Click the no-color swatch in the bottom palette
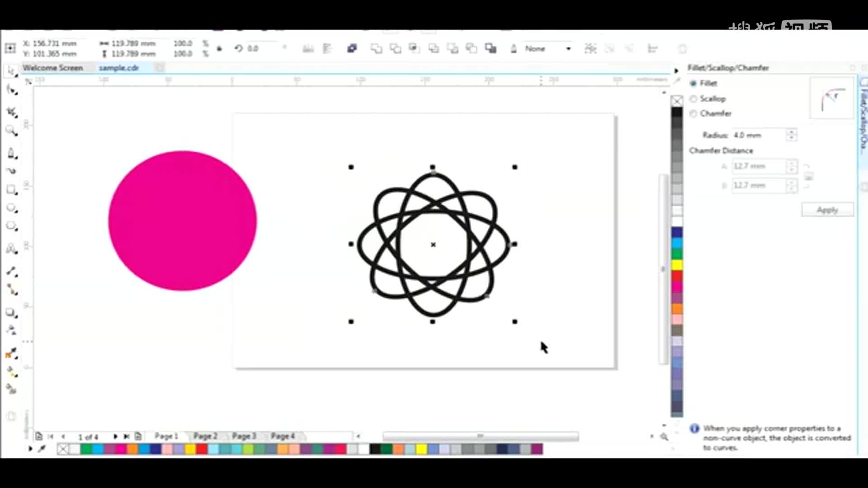This screenshot has width=868, height=488. tap(63, 449)
